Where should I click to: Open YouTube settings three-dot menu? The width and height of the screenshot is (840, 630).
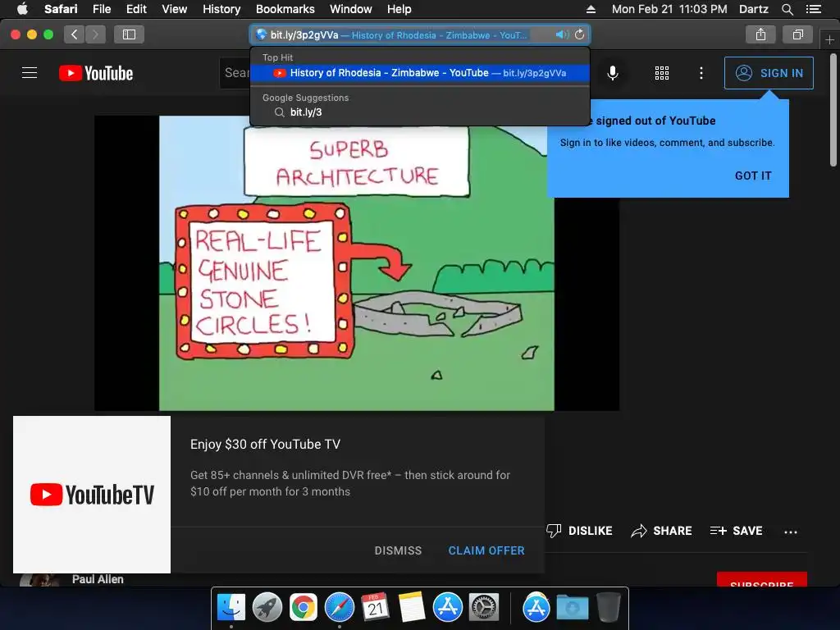[x=701, y=73]
